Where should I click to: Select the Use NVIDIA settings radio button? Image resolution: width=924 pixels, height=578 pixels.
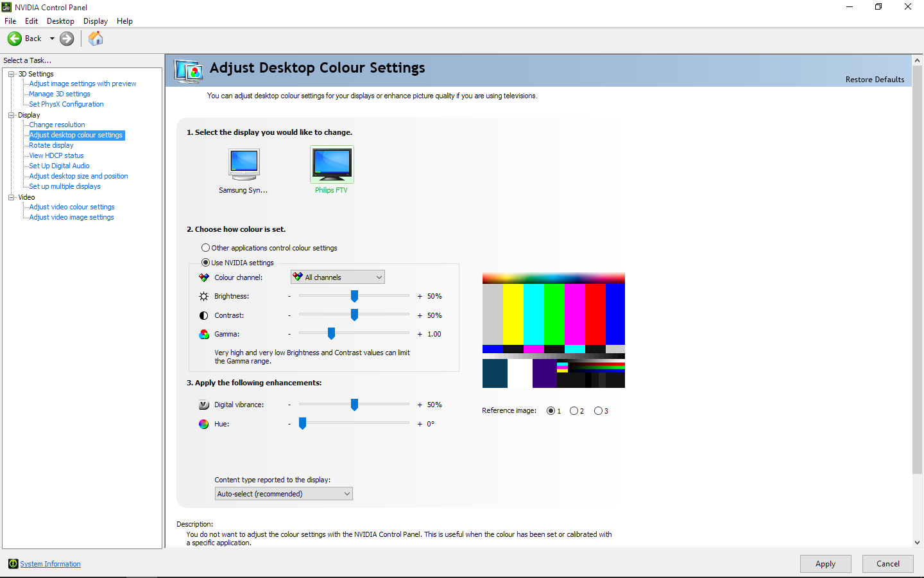pos(205,262)
